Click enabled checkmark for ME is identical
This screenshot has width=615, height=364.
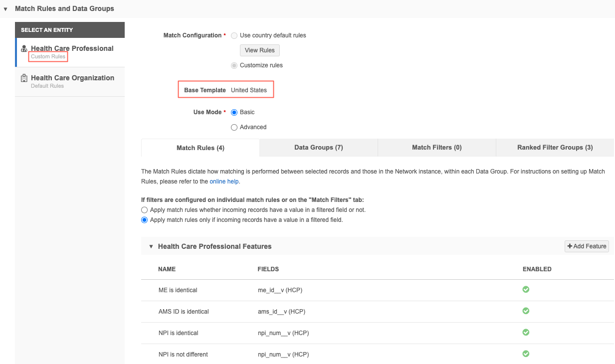pos(526,290)
